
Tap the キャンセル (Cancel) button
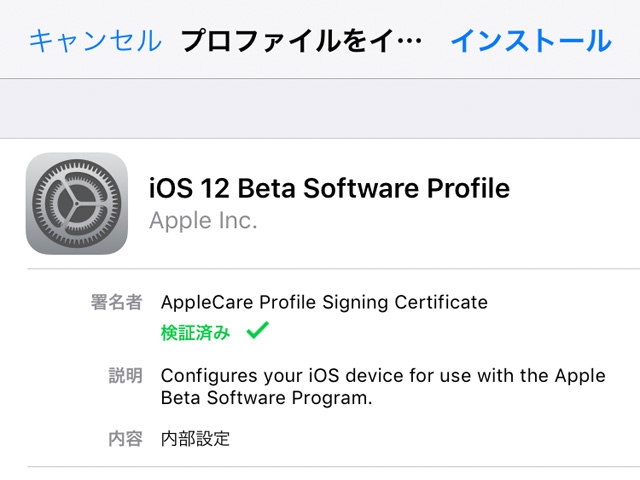94,41
